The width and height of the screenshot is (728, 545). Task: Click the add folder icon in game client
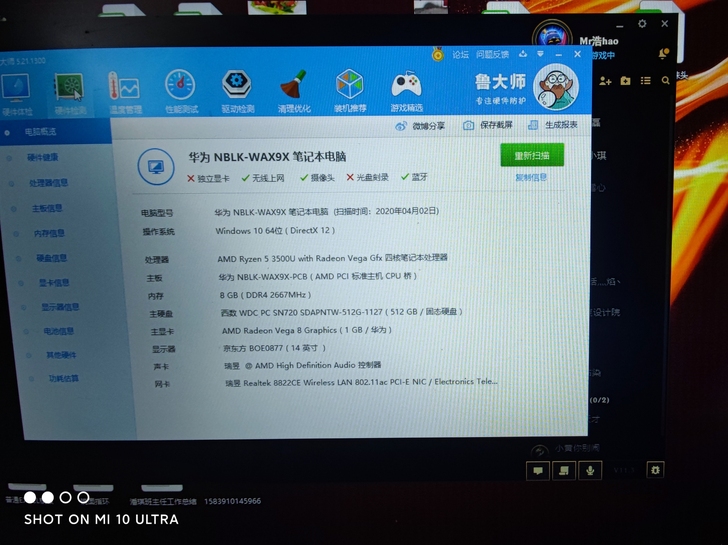coord(625,81)
